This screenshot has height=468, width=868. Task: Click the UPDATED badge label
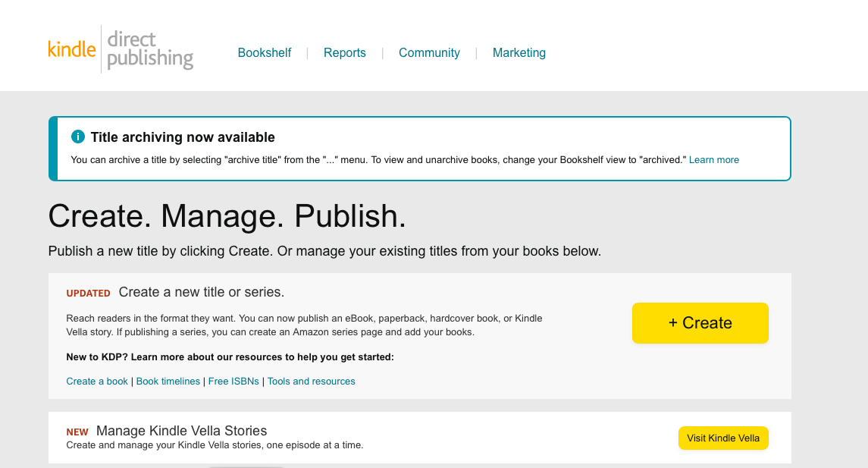88,294
